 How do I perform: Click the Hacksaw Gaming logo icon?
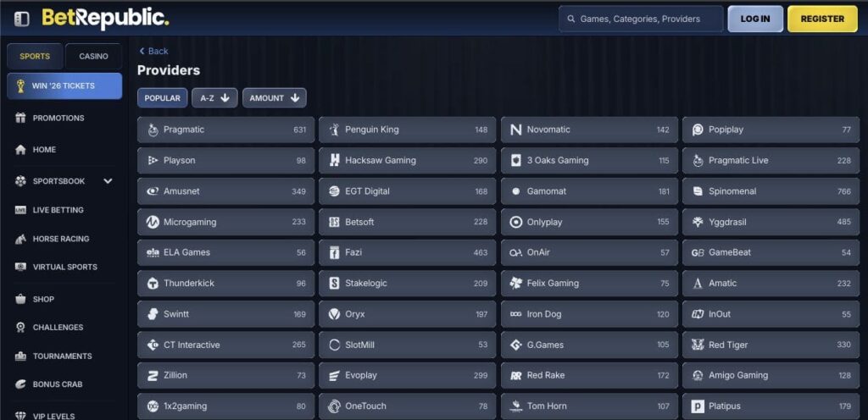click(x=334, y=160)
